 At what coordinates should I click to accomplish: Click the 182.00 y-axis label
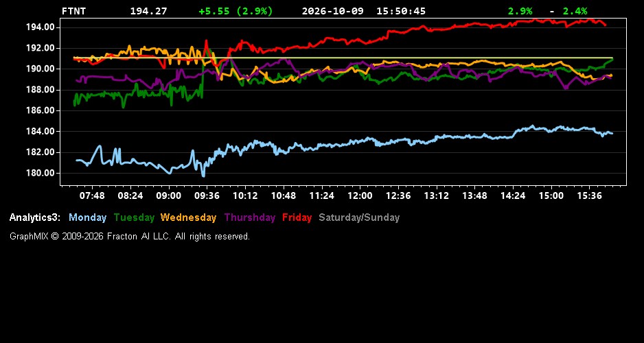pos(41,152)
